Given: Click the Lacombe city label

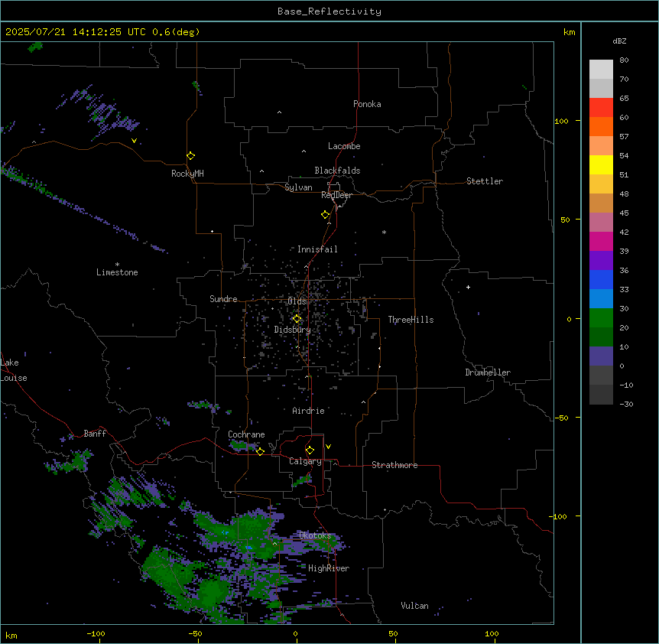Looking at the screenshot, I should coord(344,146).
